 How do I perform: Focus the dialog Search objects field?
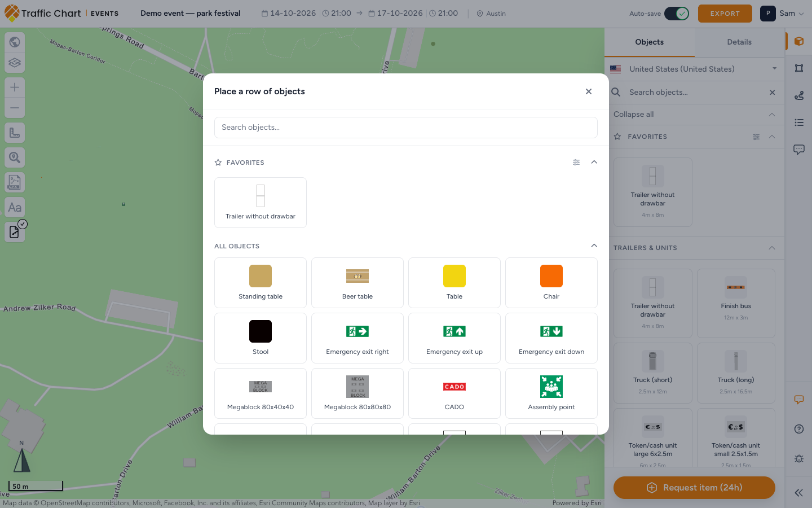coord(406,128)
